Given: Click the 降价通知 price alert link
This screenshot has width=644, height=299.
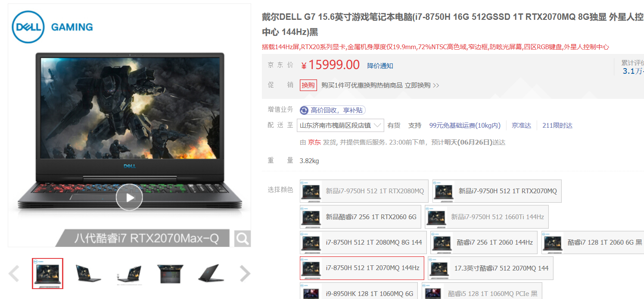Looking at the screenshot, I should click(380, 66).
